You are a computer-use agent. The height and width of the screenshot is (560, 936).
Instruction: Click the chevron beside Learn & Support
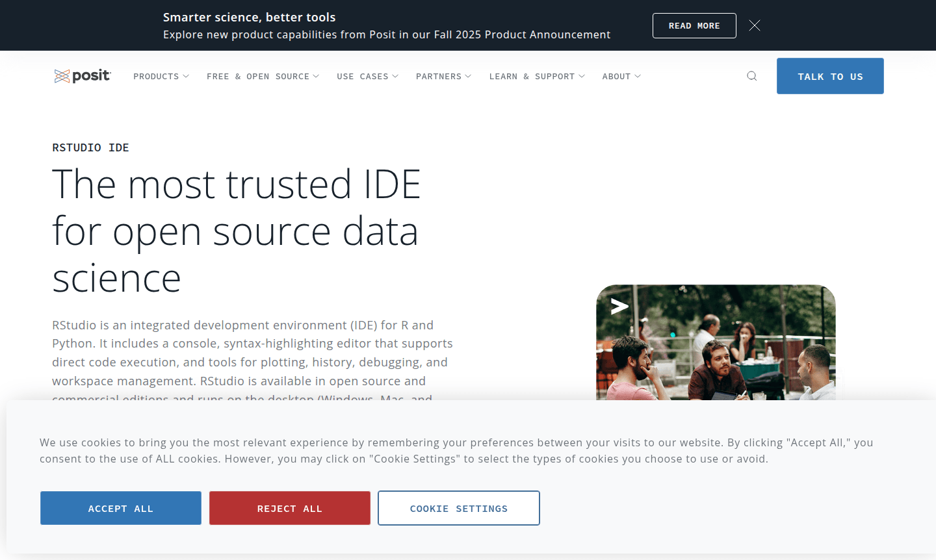pos(582,76)
